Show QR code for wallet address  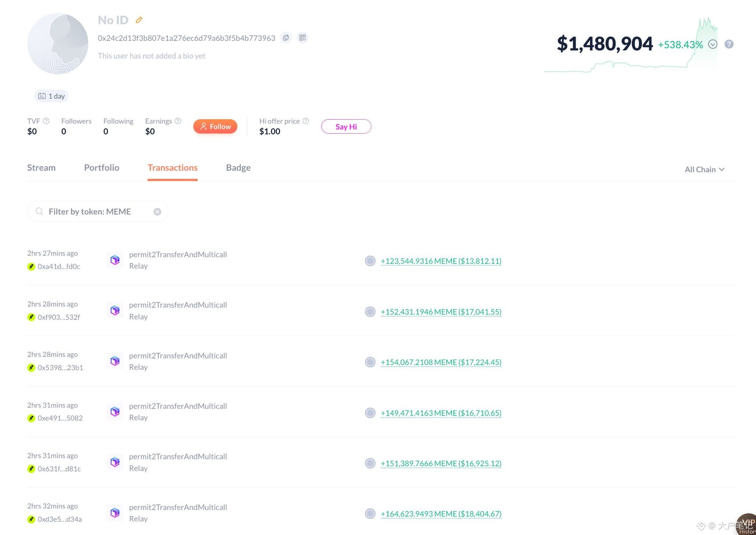pyautogui.click(x=302, y=38)
